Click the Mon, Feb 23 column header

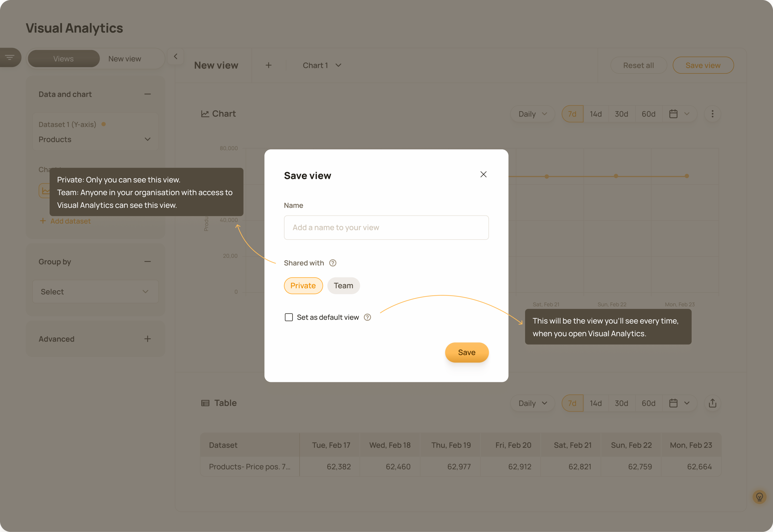coord(691,445)
